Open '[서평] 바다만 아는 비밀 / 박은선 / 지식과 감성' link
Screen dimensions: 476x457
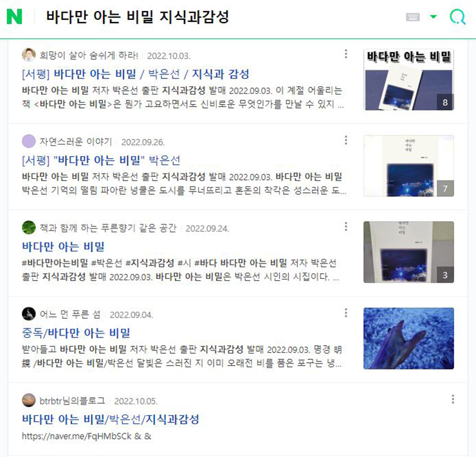tap(135, 74)
